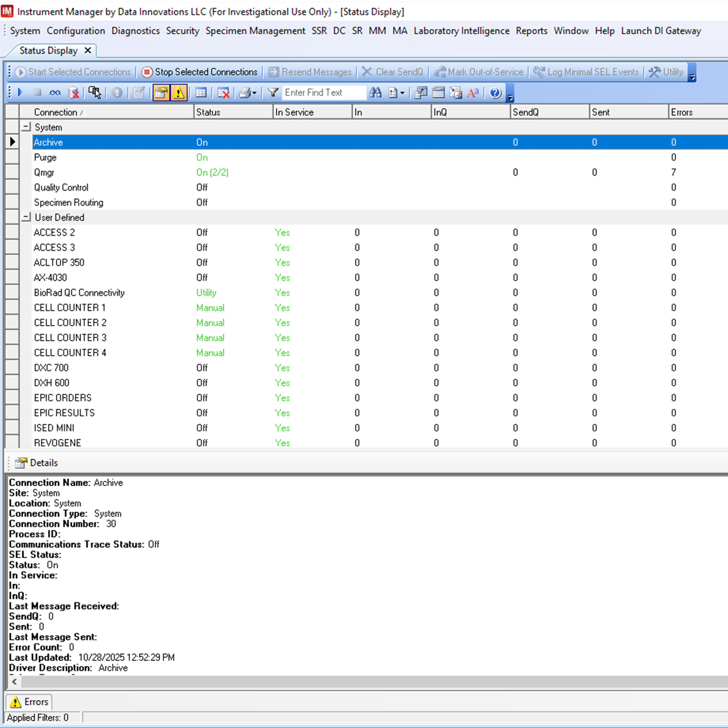Click the blue help question mark icon
This screenshot has height=728, width=728.
tap(495, 92)
